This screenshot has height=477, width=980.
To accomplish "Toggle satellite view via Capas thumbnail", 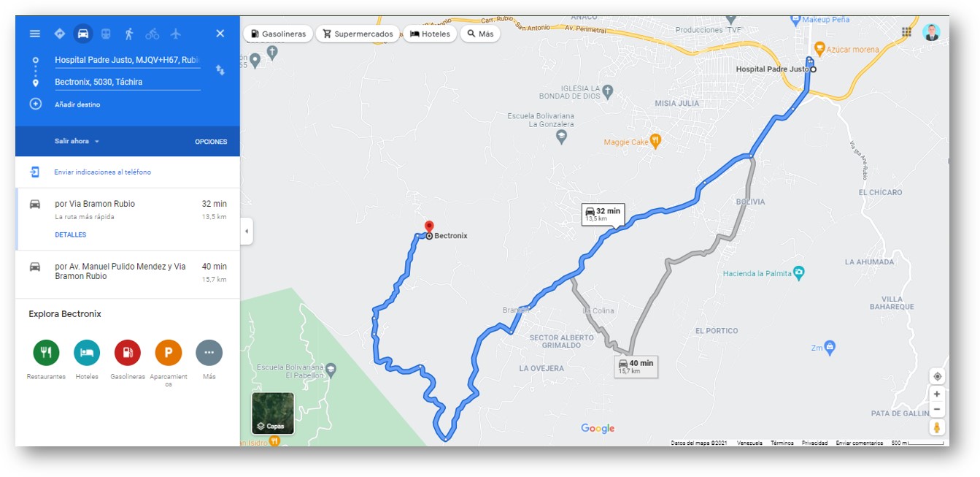I will (273, 413).
